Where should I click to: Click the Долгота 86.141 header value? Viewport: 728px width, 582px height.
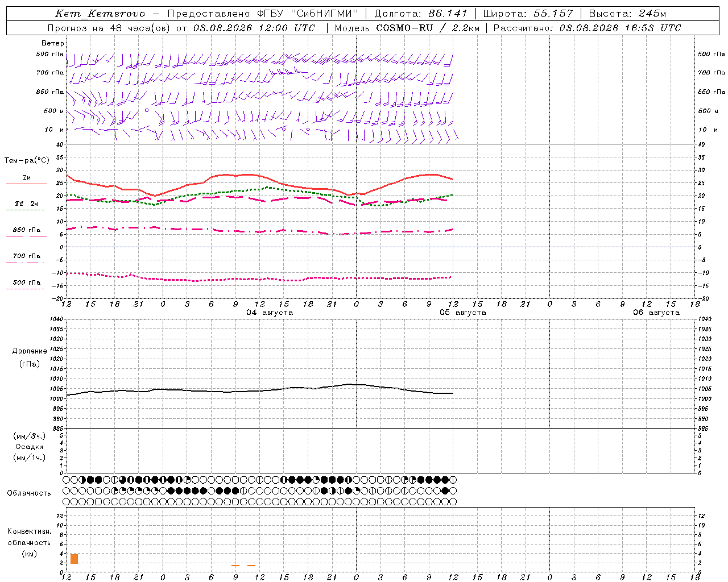pyautogui.click(x=421, y=14)
